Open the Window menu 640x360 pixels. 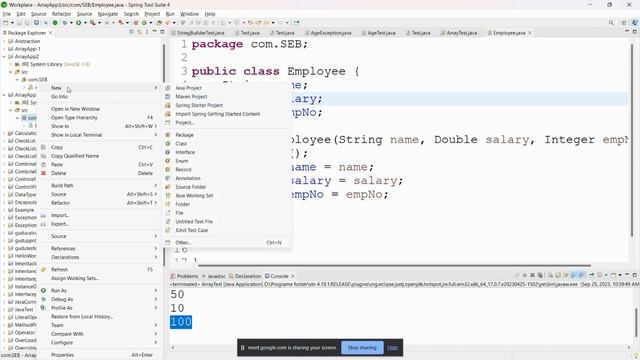coord(189,14)
